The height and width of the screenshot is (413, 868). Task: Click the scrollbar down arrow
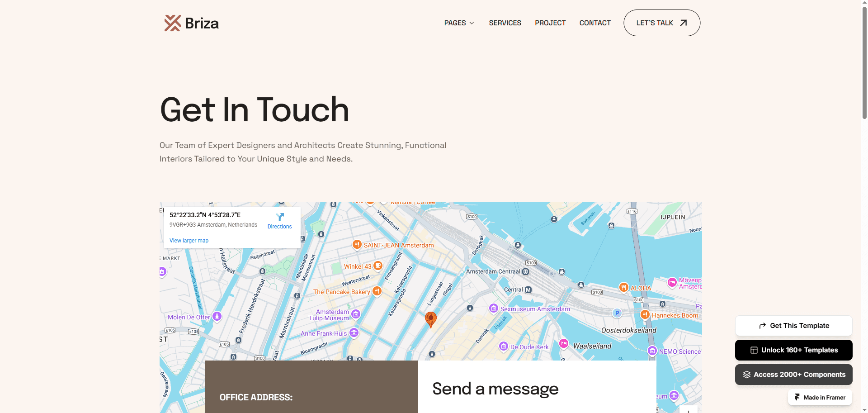tap(864, 410)
